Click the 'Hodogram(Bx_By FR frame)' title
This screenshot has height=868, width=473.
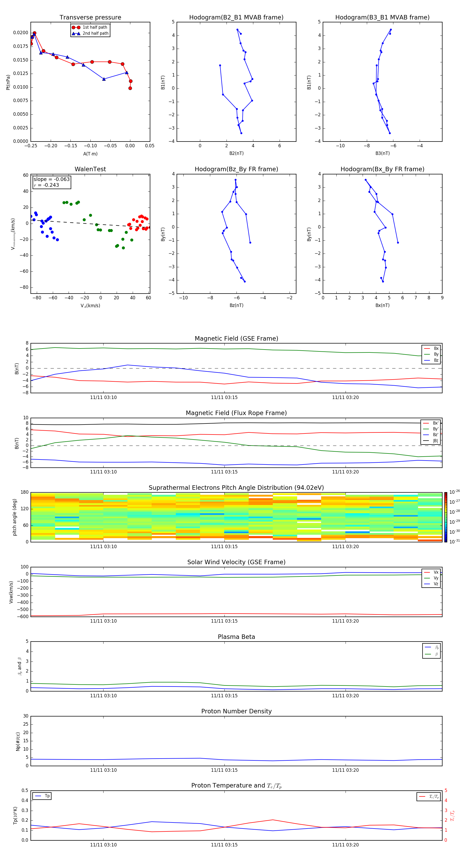[x=382, y=169]
